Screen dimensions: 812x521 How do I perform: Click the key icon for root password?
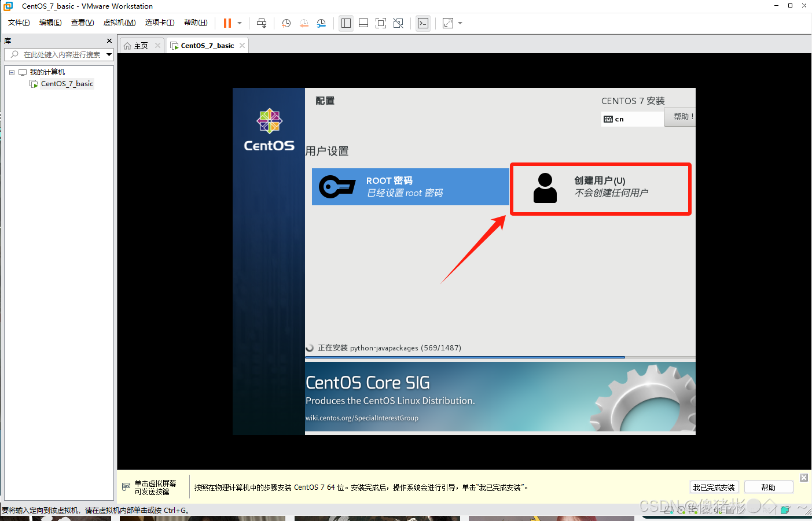[x=337, y=187]
